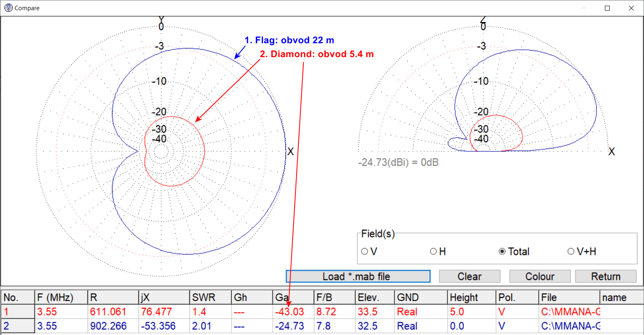
Task: Select the V field radio button
Action: click(x=365, y=252)
